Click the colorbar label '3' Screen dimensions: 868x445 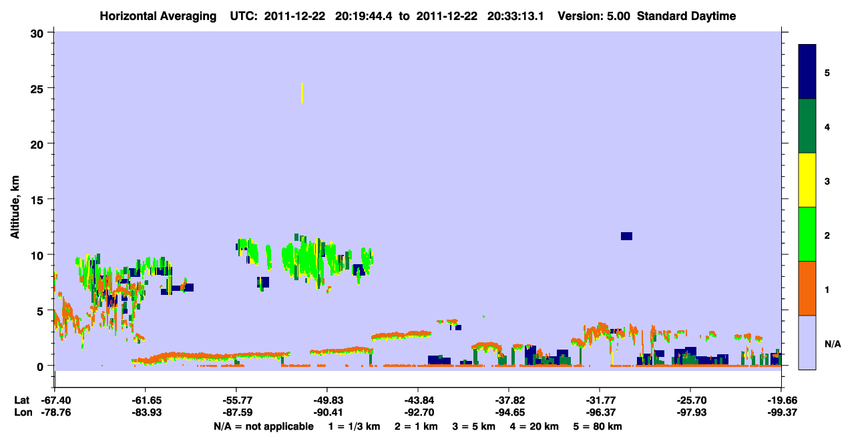tap(828, 181)
